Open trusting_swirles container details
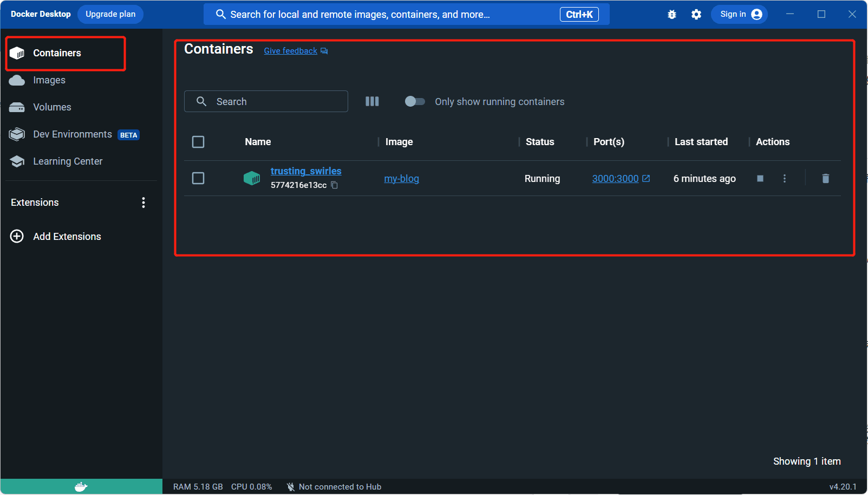This screenshot has height=495, width=868. (306, 171)
